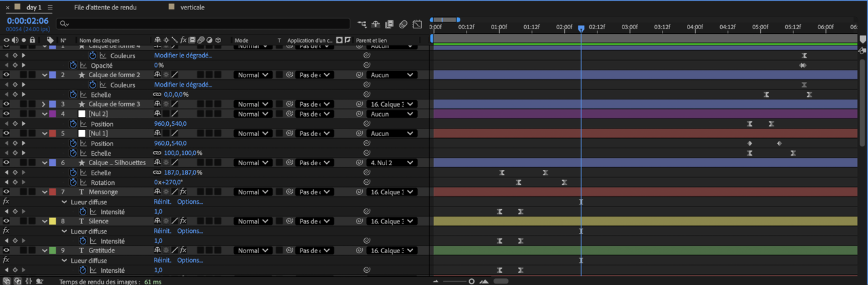Enable frame blending for the composition

pos(389,24)
